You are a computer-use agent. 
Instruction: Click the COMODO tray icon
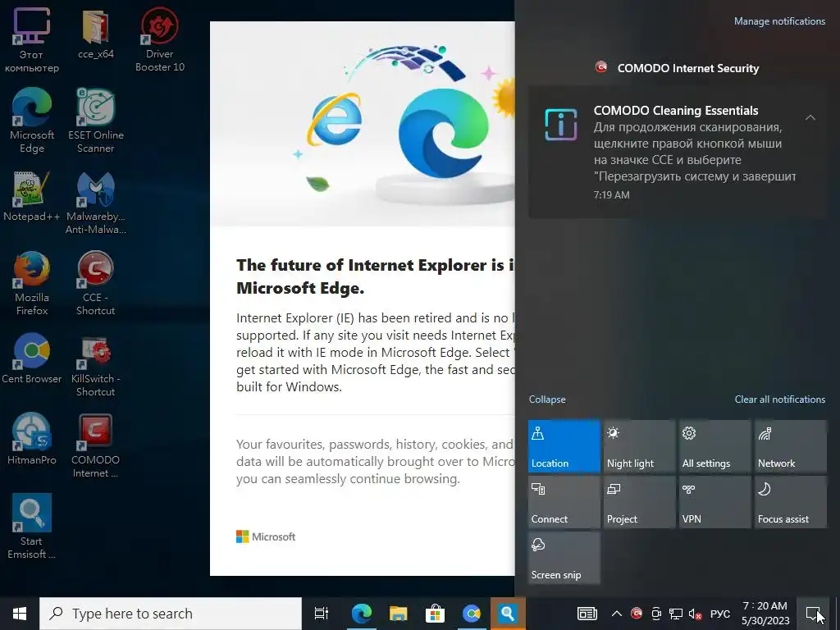point(637,614)
